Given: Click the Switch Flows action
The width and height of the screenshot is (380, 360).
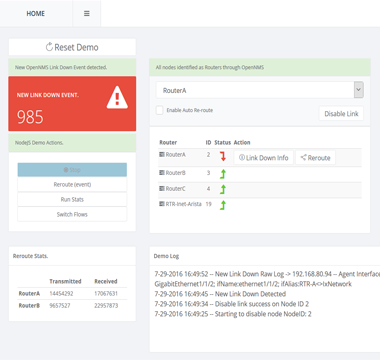Looking at the screenshot, I should pos(72,214).
